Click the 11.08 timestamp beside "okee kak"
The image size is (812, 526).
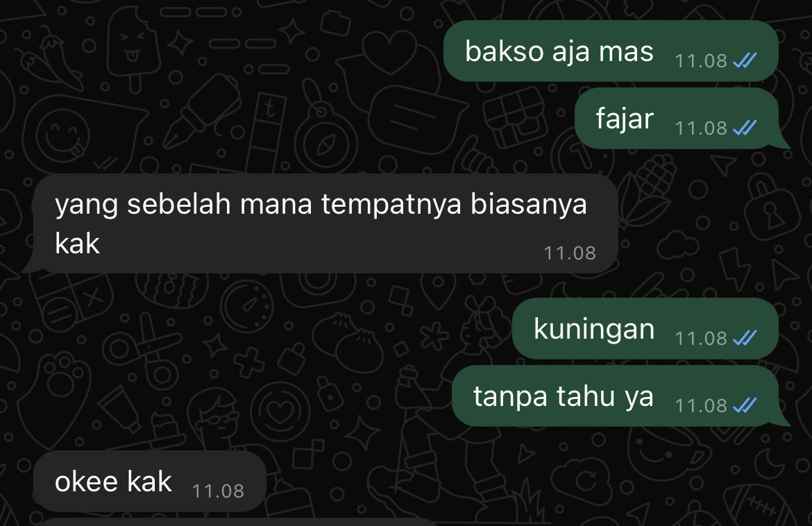coord(218,491)
